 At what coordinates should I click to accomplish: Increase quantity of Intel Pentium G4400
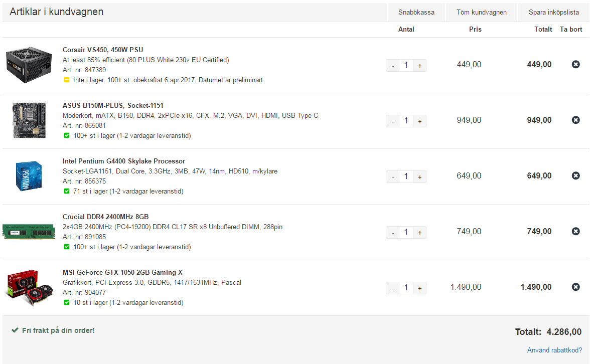[419, 176]
